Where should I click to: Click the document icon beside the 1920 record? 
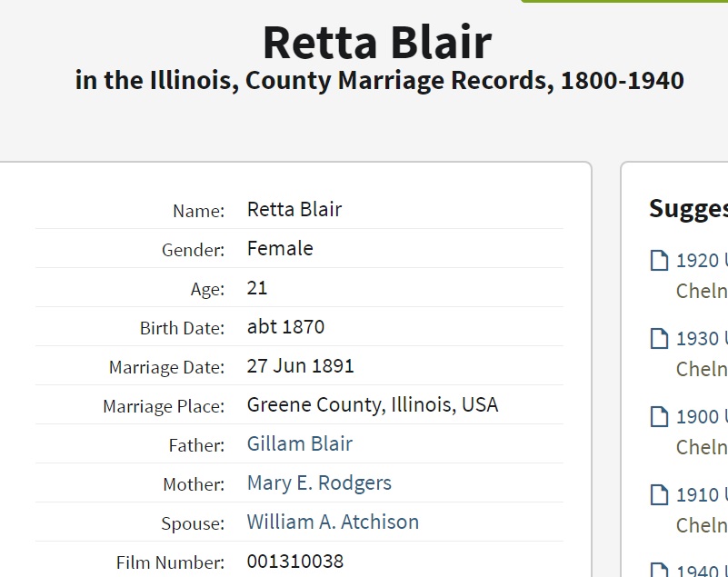659,262
